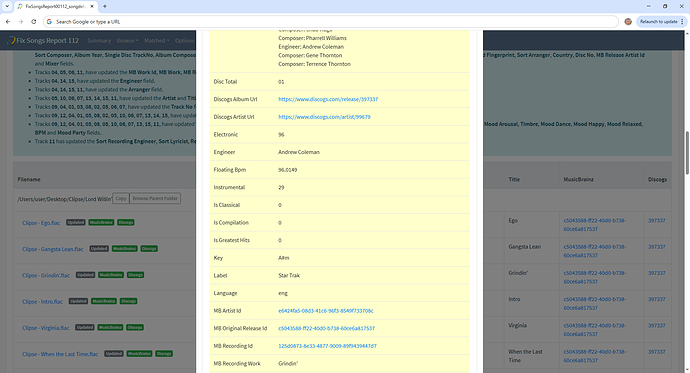Open the MB Recording Id link
This screenshot has height=373, width=690.
click(x=327, y=346)
